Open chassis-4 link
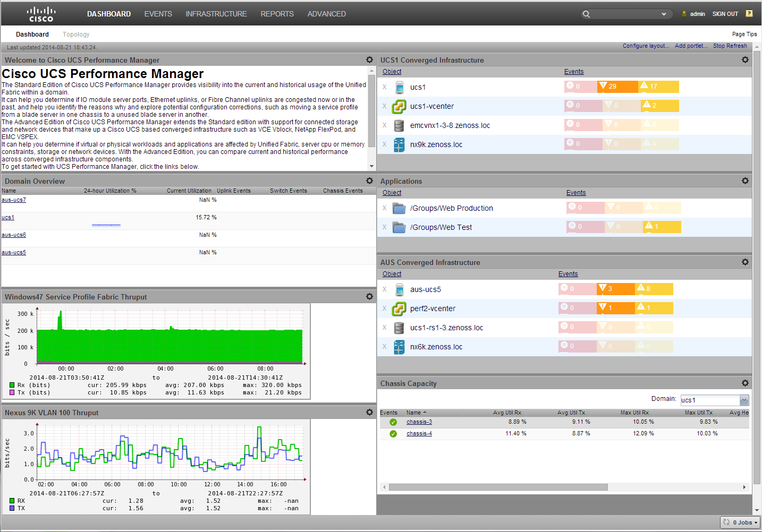The image size is (762, 532). [419, 434]
